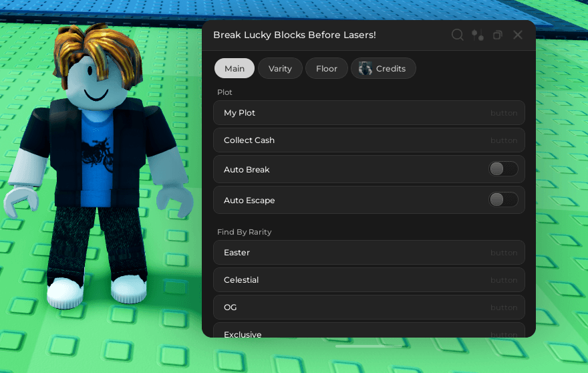Switch to the Main tab
588x373 pixels.
(235, 68)
